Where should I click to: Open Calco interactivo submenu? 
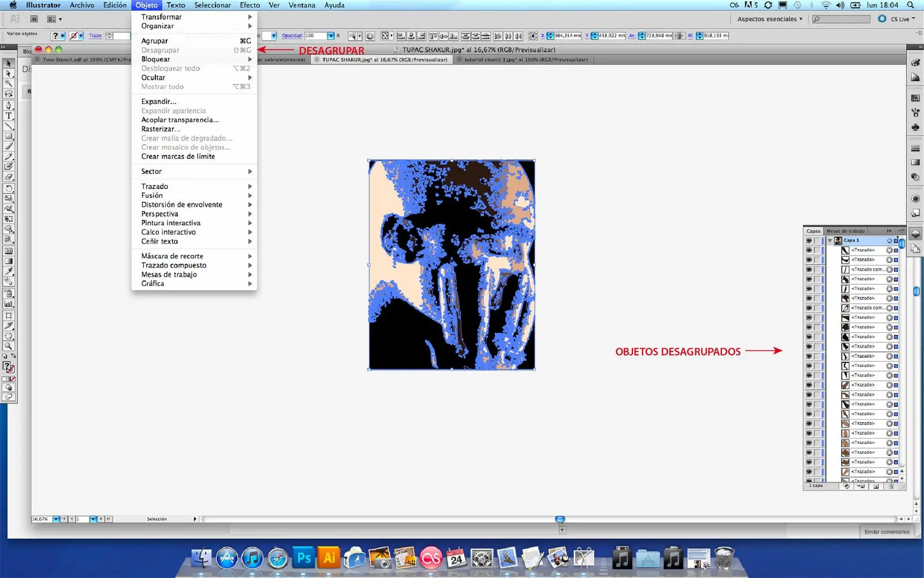point(194,232)
